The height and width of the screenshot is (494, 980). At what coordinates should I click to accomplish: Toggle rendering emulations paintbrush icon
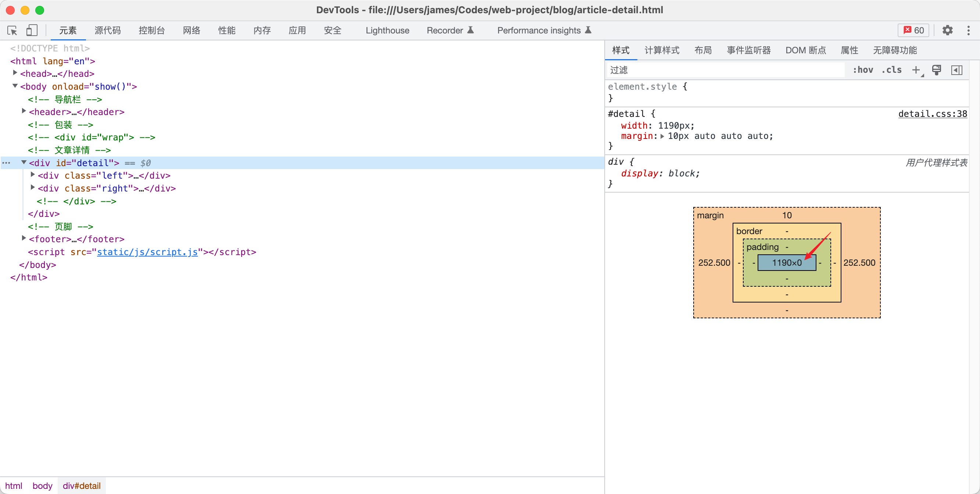[x=936, y=70]
